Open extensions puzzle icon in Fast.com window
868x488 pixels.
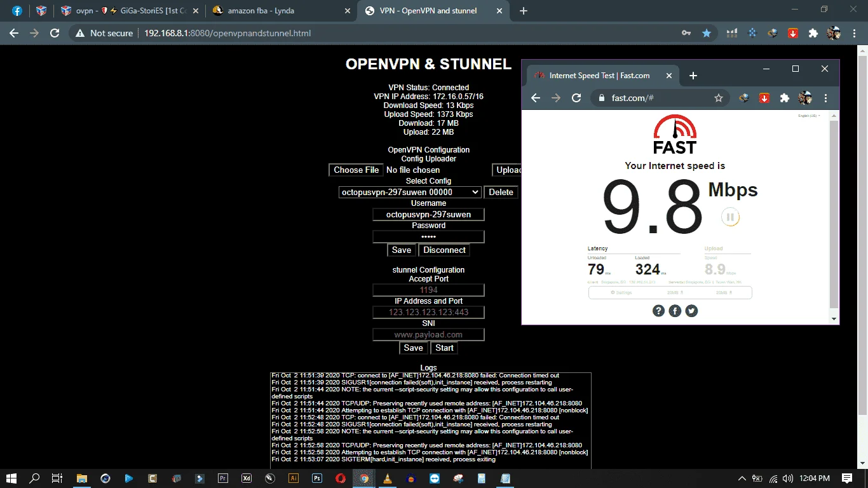785,98
